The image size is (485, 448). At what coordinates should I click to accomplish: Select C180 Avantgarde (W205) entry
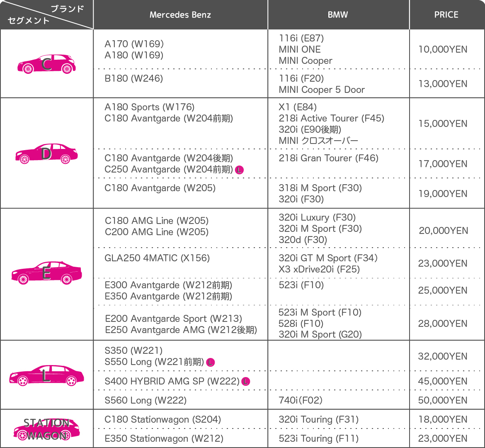click(x=160, y=188)
